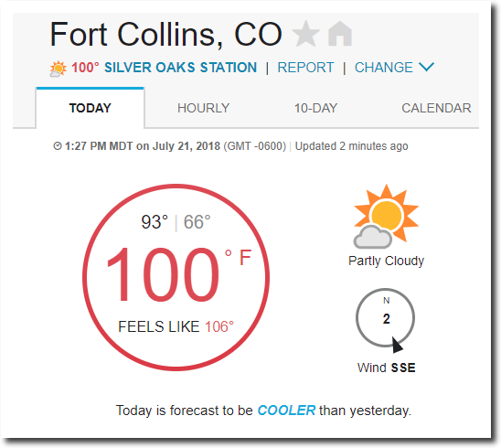Open the 10-DAY forecast tab
501x448 pixels.
pyautogui.click(x=315, y=108)
